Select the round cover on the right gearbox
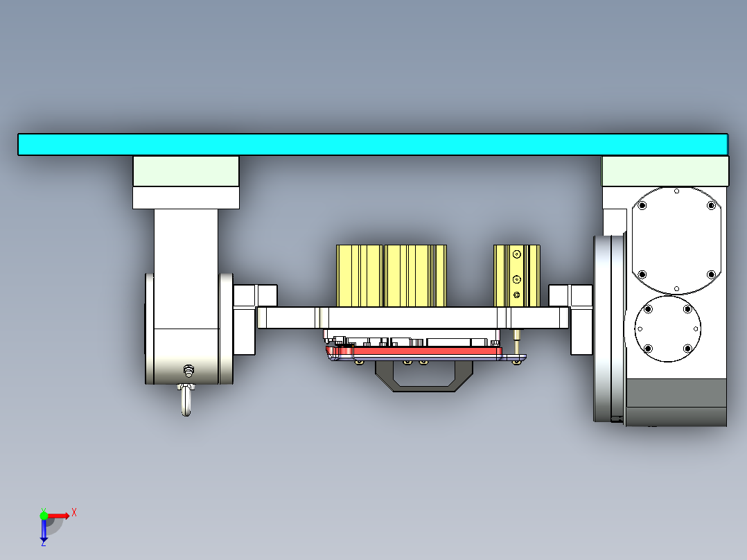747x560 pixels. [667, 329]
